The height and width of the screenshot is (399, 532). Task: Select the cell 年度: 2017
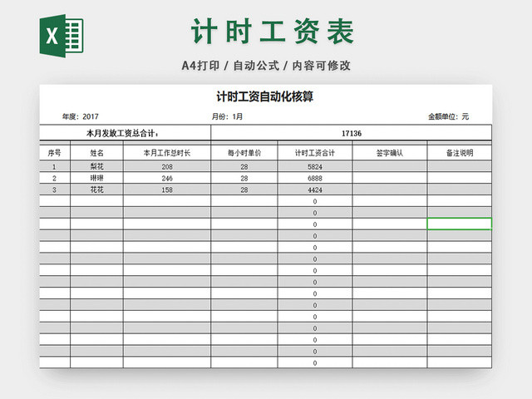pos(81,116)
